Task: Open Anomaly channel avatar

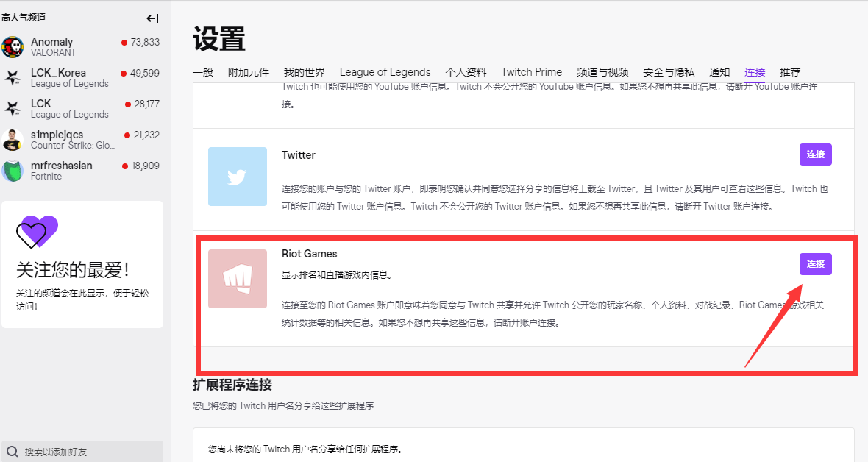Action: click(x=13, y=47)
